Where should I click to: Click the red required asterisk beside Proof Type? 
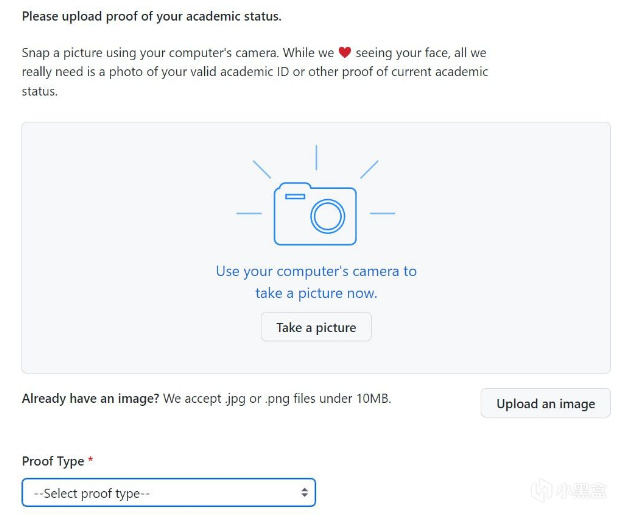[x=91, y=461]
